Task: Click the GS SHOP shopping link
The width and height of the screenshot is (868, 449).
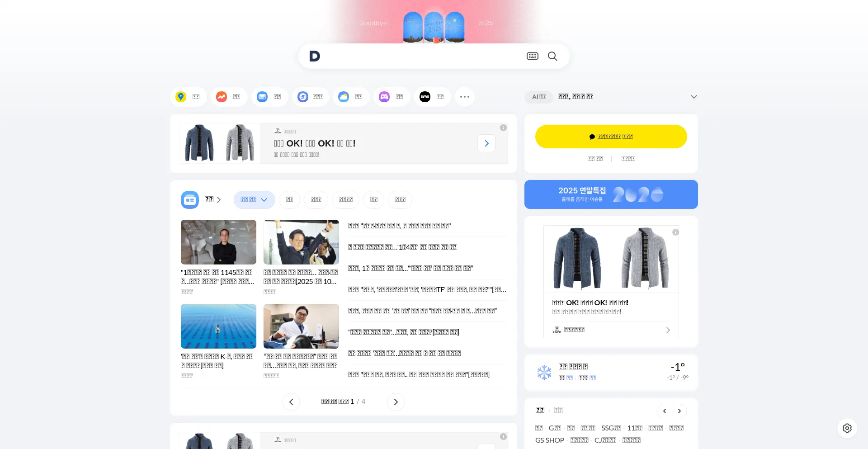Action: coord(549,440)
